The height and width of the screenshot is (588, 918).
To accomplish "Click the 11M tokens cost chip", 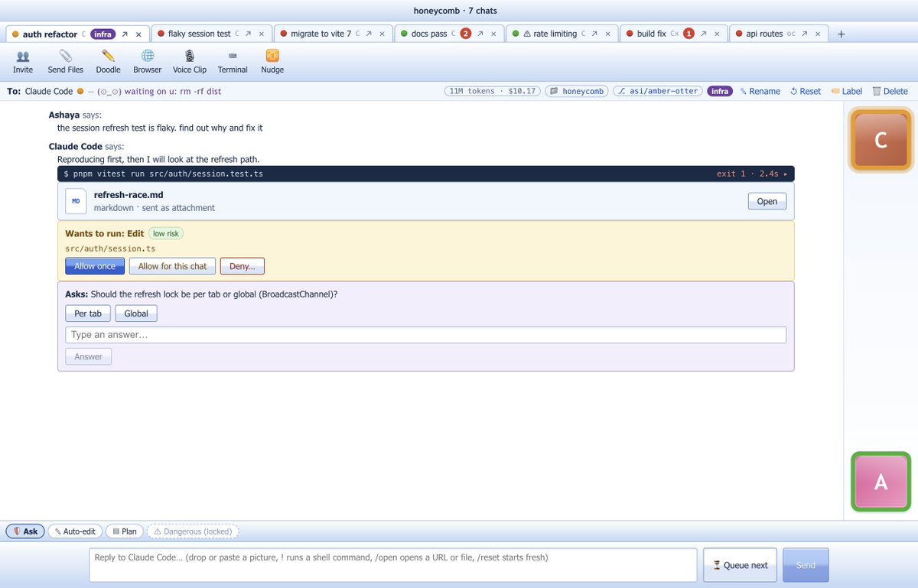I will [x=492, y=91].
